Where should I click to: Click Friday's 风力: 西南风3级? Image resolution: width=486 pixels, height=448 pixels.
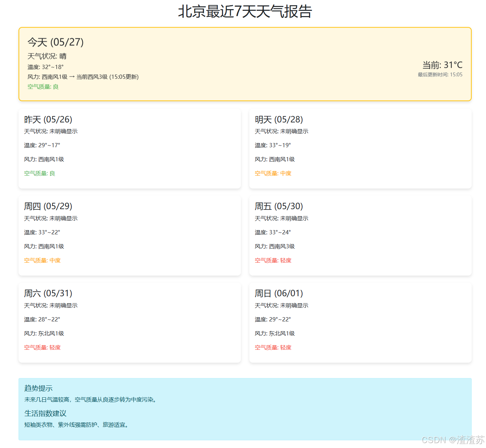click(275, 246)
